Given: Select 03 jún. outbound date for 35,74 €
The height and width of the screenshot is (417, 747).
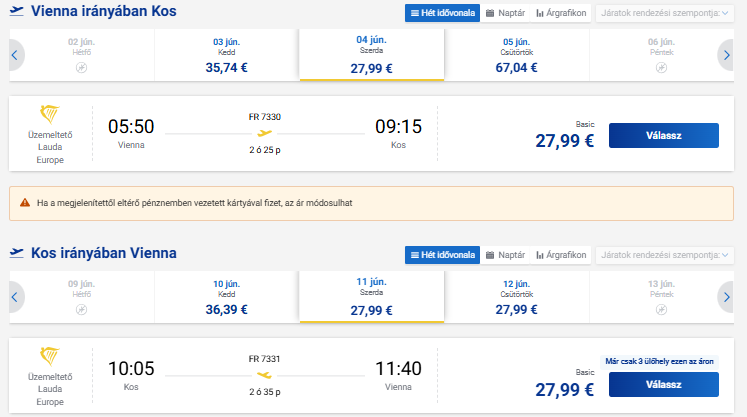Looking at the screenshot, I should (x=226, y=55).
